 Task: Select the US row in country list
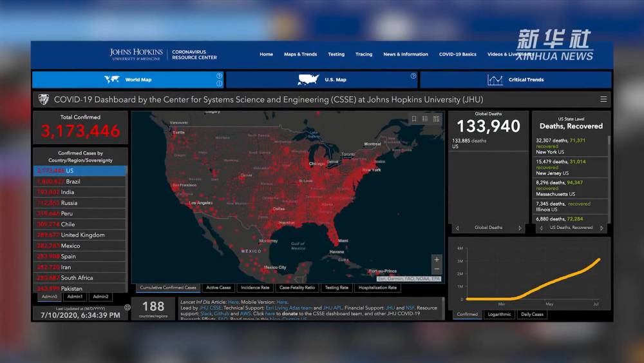coord(80,171)
